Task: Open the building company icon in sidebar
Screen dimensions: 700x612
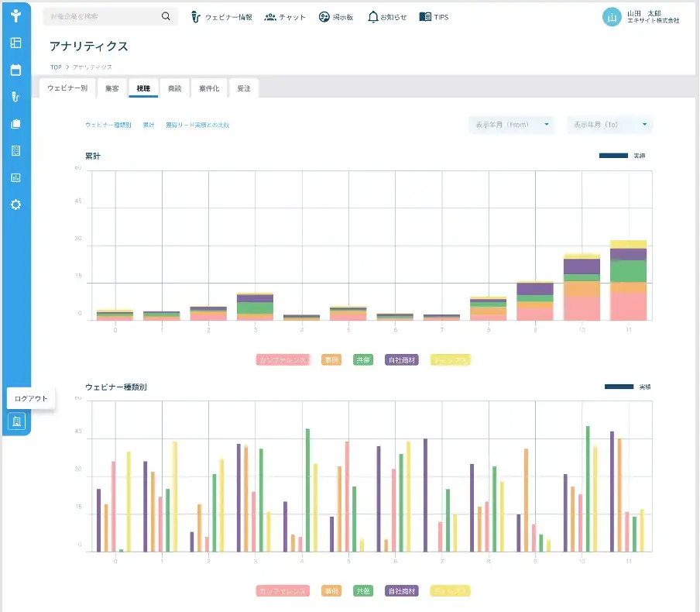Action: (15, 150)
